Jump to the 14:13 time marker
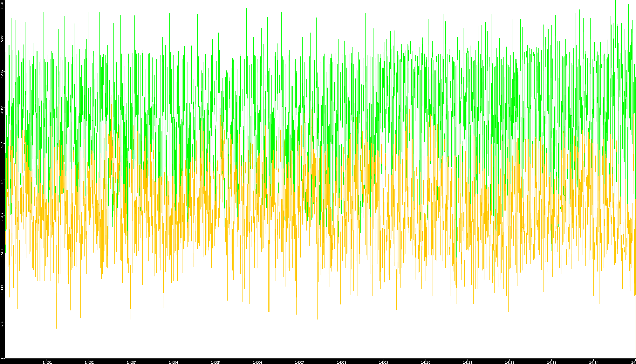 pos(552,362)
